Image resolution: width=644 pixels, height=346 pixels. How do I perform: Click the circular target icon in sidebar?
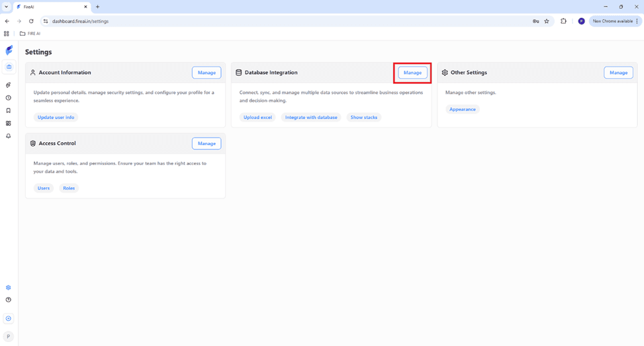click(x=9, y=319)
